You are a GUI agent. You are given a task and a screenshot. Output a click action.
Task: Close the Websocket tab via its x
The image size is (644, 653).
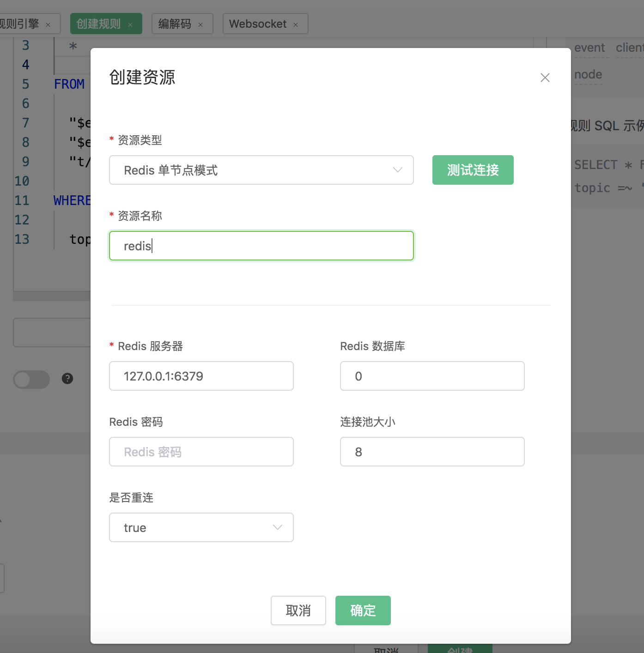pos(296,25)
